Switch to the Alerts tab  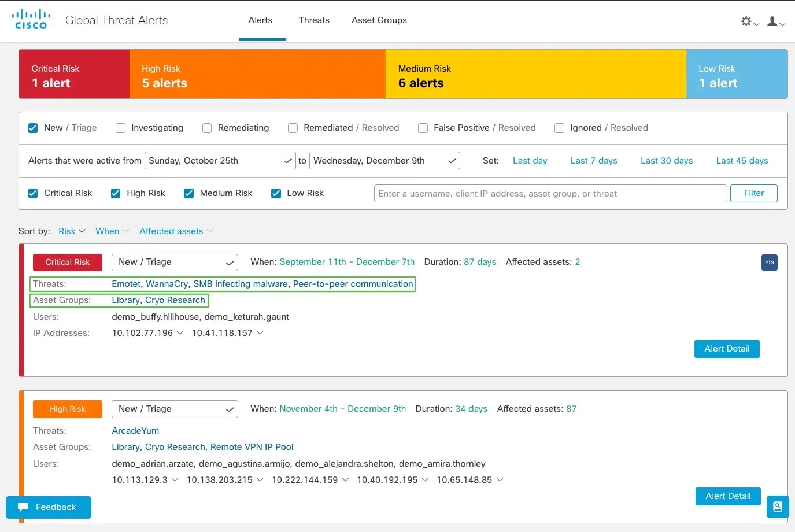[x=260, y=20]
